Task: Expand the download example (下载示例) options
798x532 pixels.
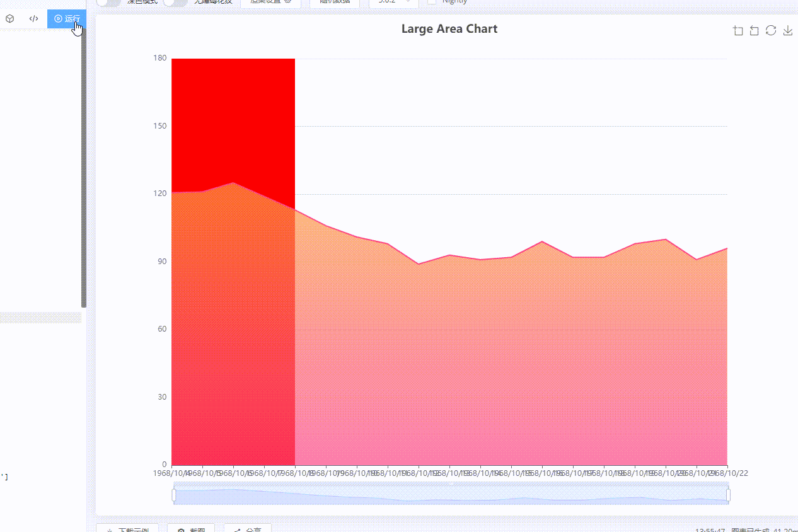Action: click(127, 529)
